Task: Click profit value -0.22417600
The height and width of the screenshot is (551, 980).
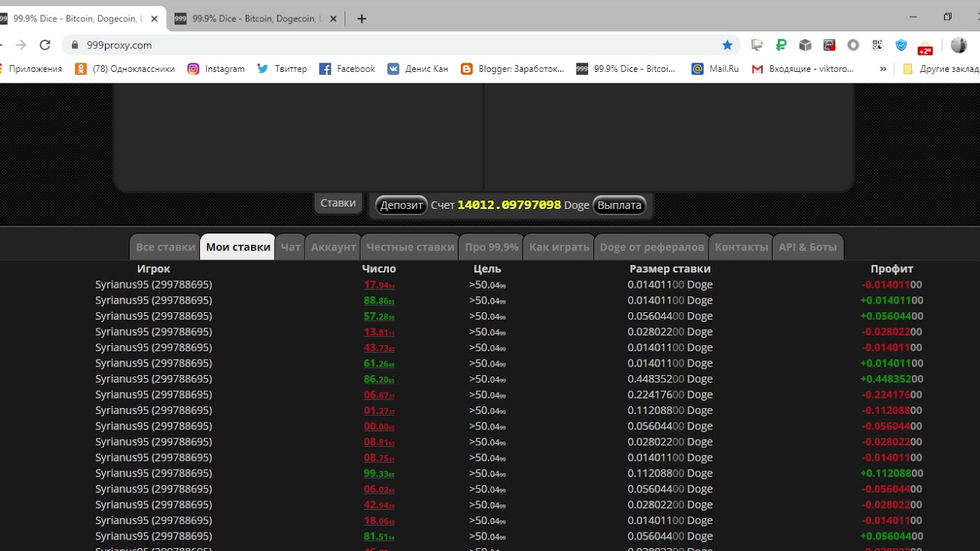Action: [x=892, y=395]
